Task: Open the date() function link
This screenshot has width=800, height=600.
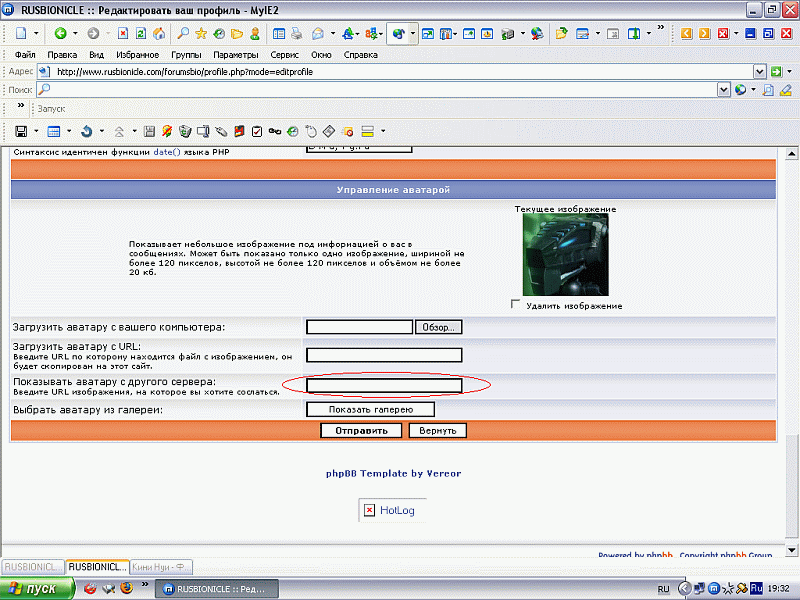Action: click(x=167, y=152)
